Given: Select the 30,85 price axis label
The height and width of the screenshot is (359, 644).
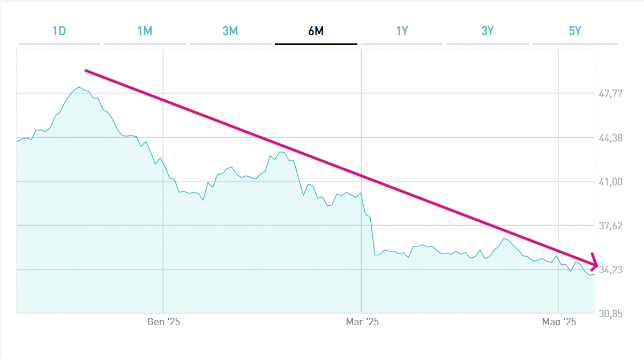Looking at the screenshot, I should (610, 314).
